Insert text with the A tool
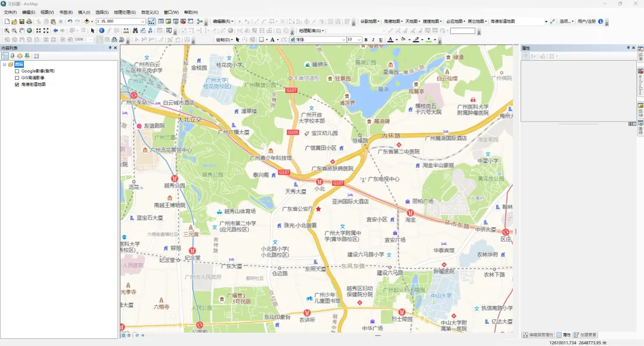644x346 pixels. pos(272,40)
